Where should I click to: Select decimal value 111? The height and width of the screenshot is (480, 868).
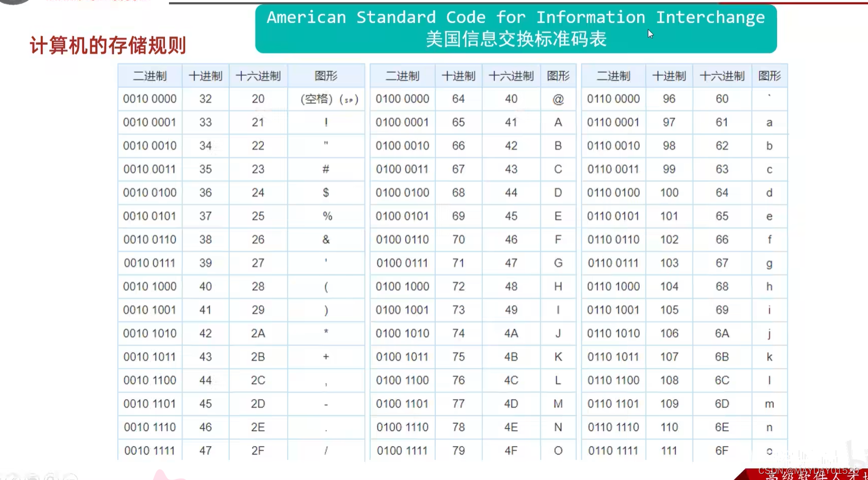(670, 451)
